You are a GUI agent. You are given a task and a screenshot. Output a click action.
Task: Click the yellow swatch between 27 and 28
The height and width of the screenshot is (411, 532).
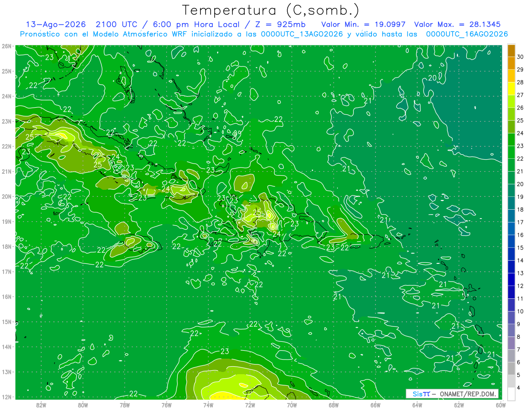[511, 89]
